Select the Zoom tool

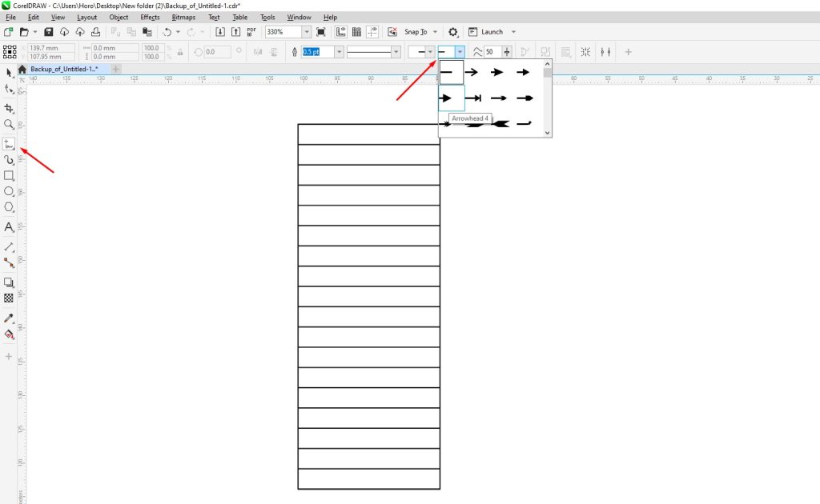click(9, 123)
